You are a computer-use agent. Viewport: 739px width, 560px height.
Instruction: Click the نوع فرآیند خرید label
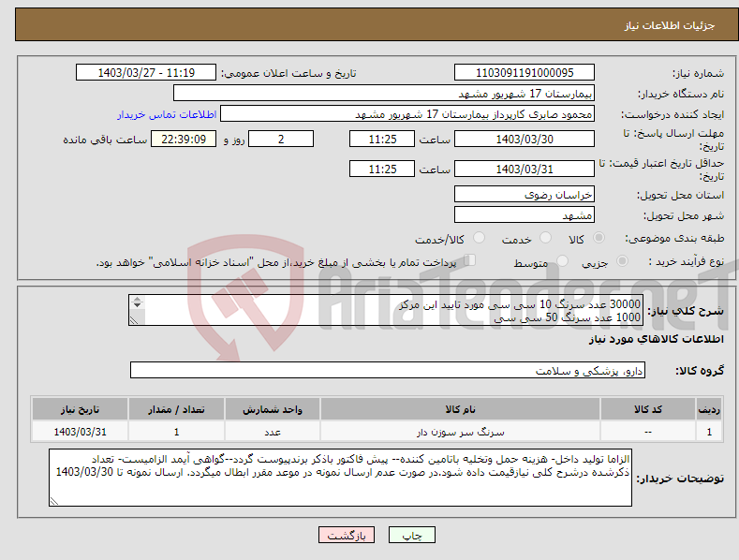[687, 261]
